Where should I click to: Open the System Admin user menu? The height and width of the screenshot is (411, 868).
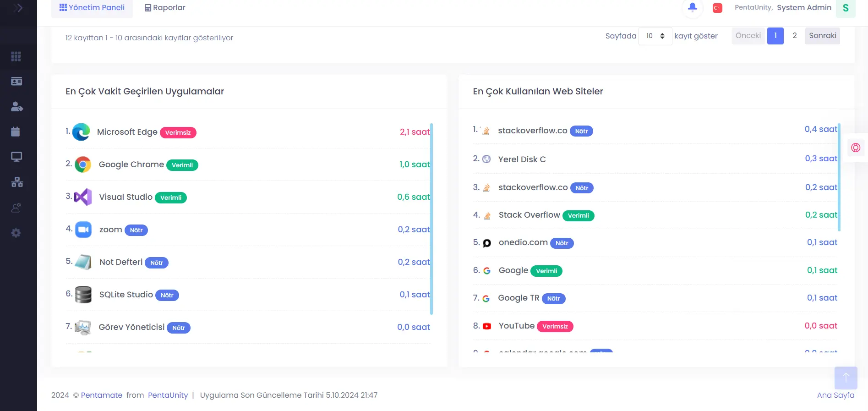pyautogui.click(x=804, y=8)
